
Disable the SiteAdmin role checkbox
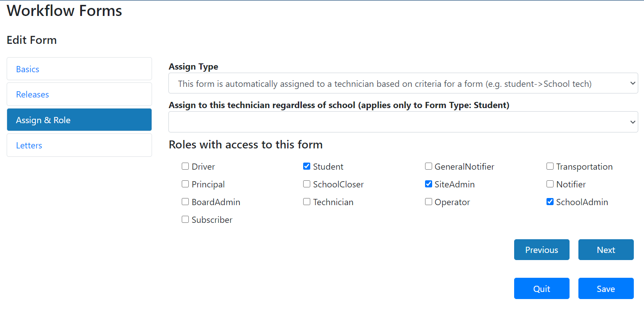pyautogui.click(x=429, y=184)
